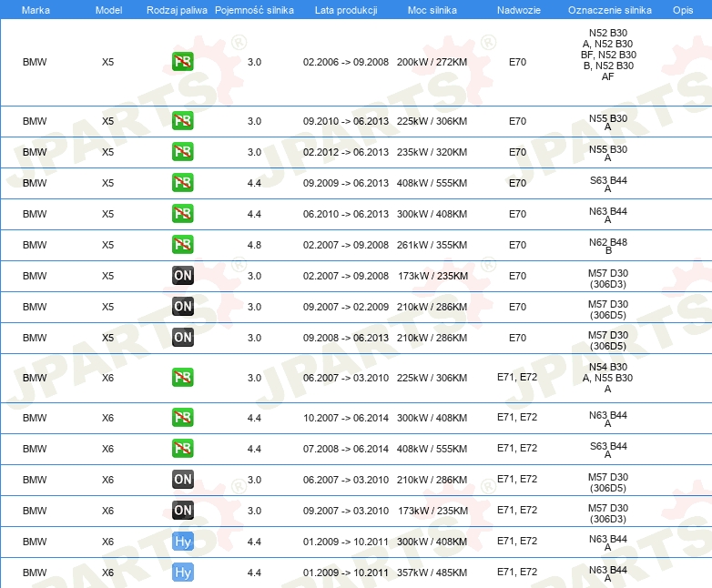Click the petrol icon in the X5 272KM row
The width and height of the screenshot is (712, 588).
182,62
